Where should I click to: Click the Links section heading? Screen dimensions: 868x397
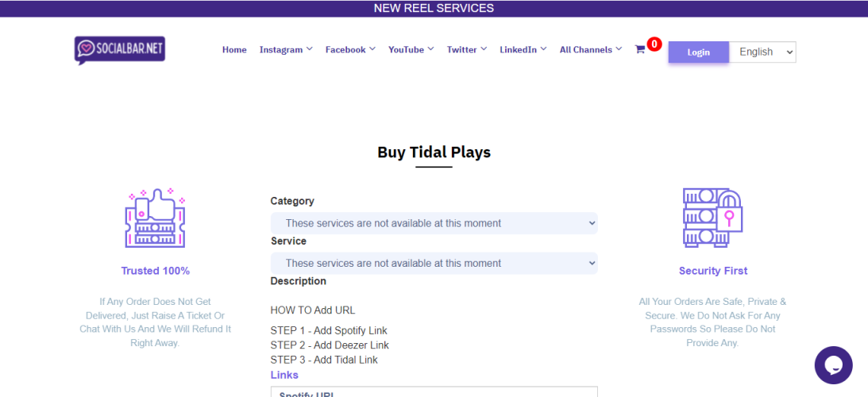284,375
